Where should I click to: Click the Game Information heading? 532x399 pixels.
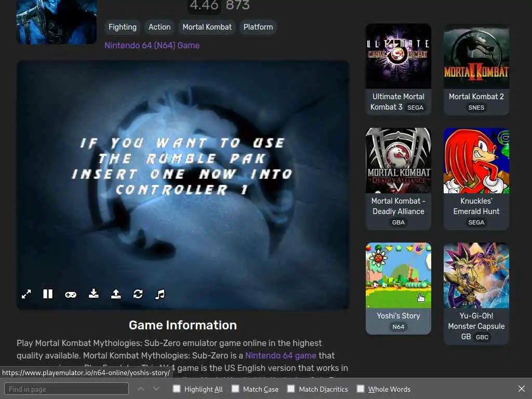click(x=183, y=325)
